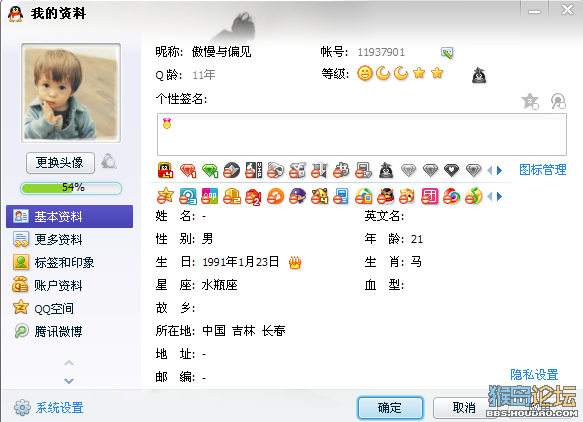The width and height of the screenshot is (583, 422).
Task: Open 隐私设置 link
Action: [534, 374]
